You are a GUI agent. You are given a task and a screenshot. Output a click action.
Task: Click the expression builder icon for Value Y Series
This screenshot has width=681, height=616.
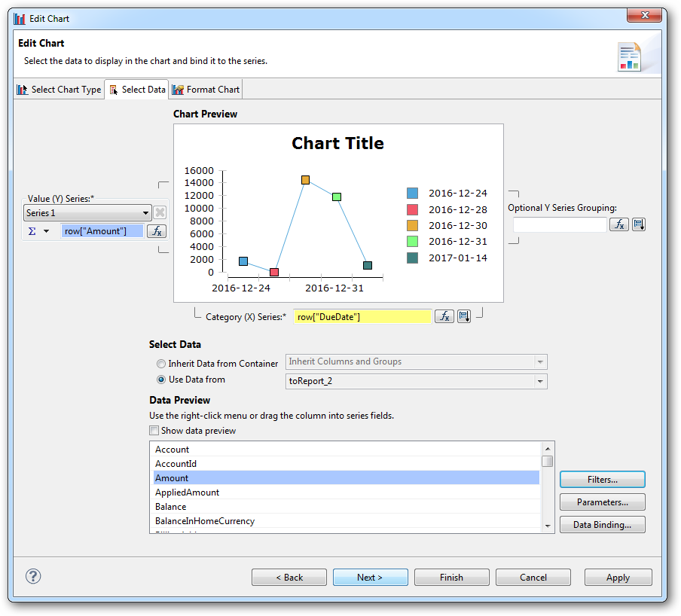(156, 231)
